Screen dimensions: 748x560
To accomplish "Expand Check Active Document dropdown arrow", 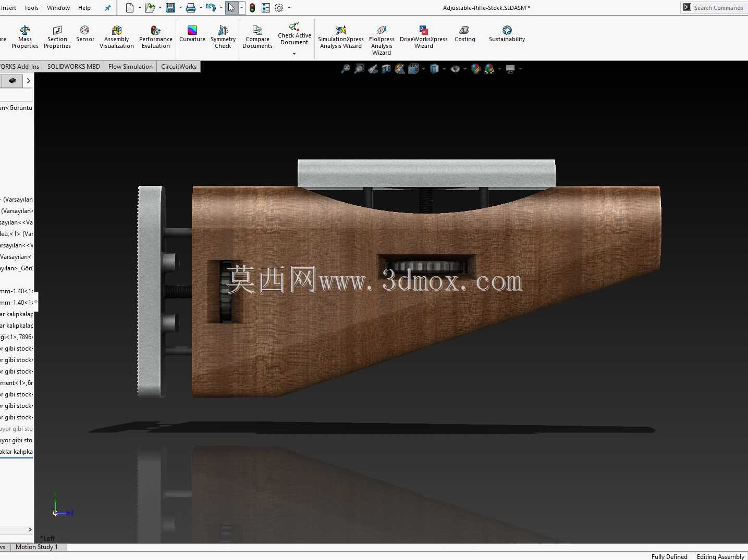I will (x=294, y=54).
